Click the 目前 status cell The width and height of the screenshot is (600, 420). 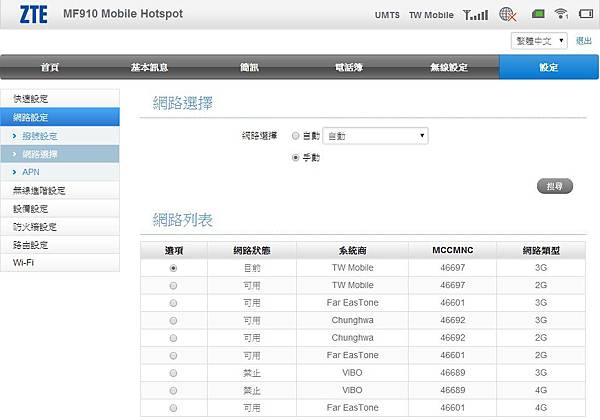point(252,268)
